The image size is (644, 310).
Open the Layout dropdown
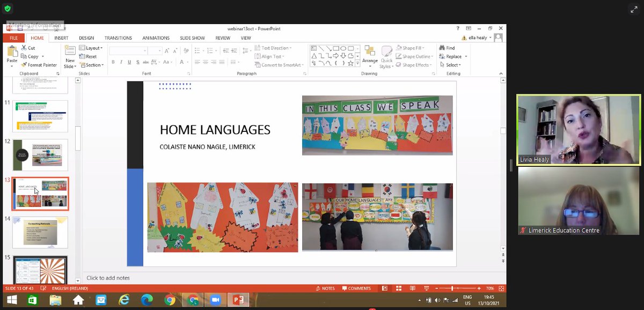(91, 48)
